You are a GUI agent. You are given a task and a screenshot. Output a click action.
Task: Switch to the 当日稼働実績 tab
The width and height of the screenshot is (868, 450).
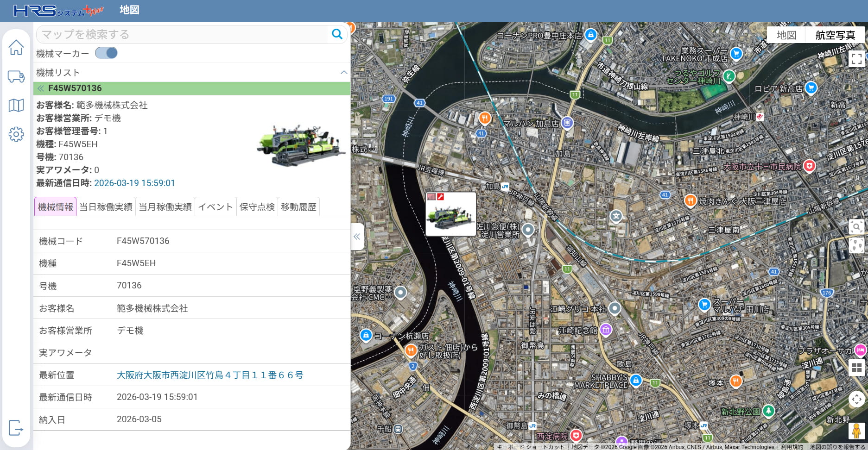tap(106, 206)
